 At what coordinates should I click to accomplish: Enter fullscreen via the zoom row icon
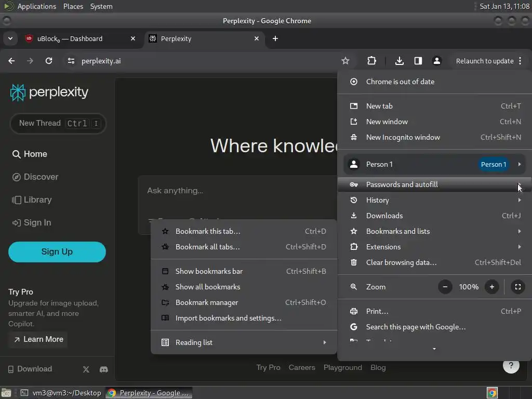click(x=518, y=287)
